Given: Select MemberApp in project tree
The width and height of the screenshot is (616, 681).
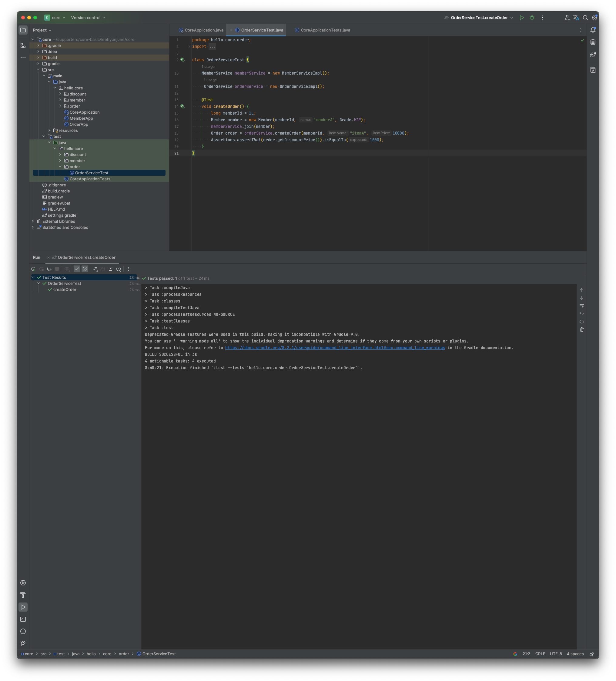Looking at the screenshot, I should coord(81,118).
